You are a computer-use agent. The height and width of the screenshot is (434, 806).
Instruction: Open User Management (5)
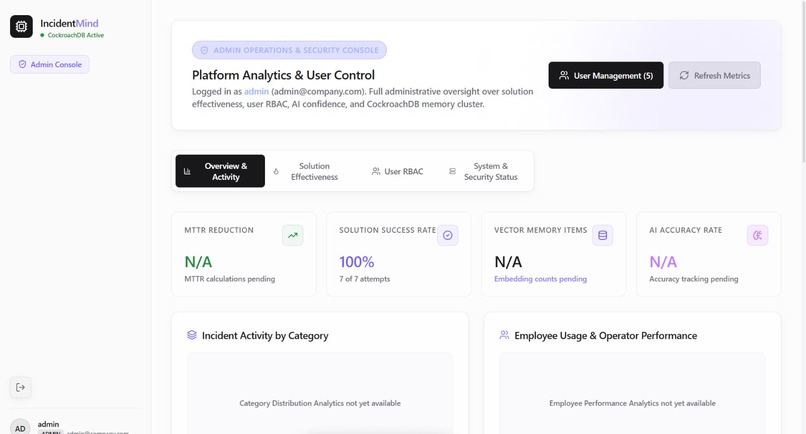point(606,76)
